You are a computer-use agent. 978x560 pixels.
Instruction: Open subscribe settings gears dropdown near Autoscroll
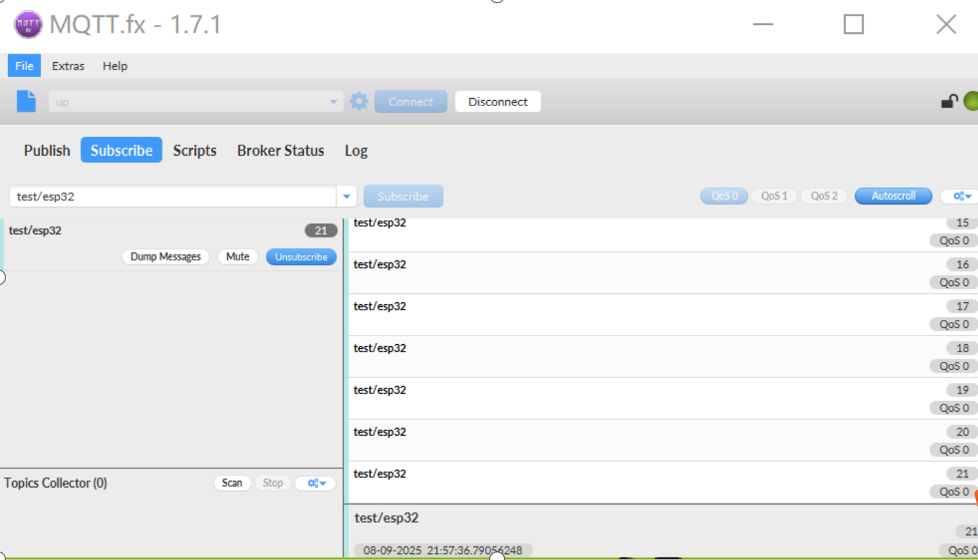(961, 196)
